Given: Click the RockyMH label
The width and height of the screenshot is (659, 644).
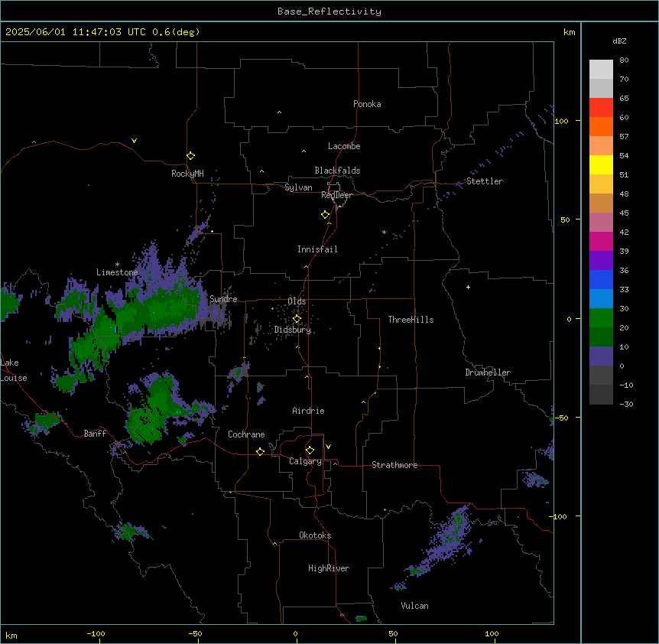Looking at the screenshot, I should click(187, 174).
